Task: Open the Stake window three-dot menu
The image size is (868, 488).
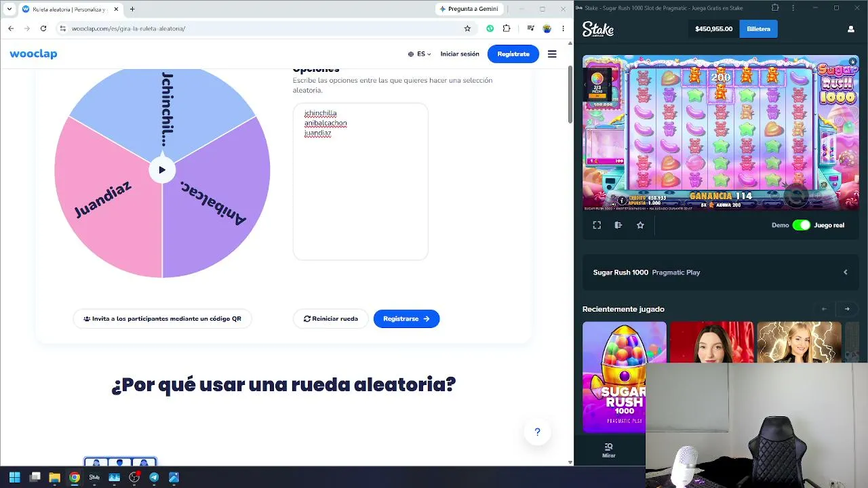Action: click(x=793, y=8)
